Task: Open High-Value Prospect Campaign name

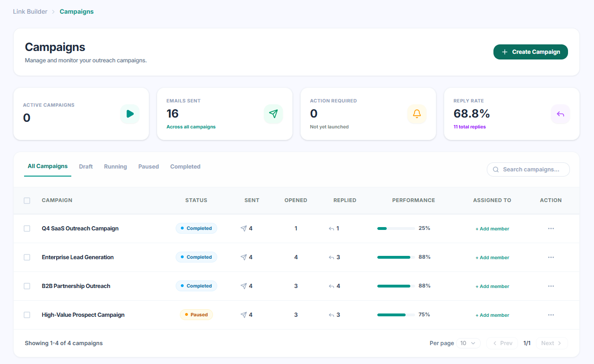Action: (83, 315)
